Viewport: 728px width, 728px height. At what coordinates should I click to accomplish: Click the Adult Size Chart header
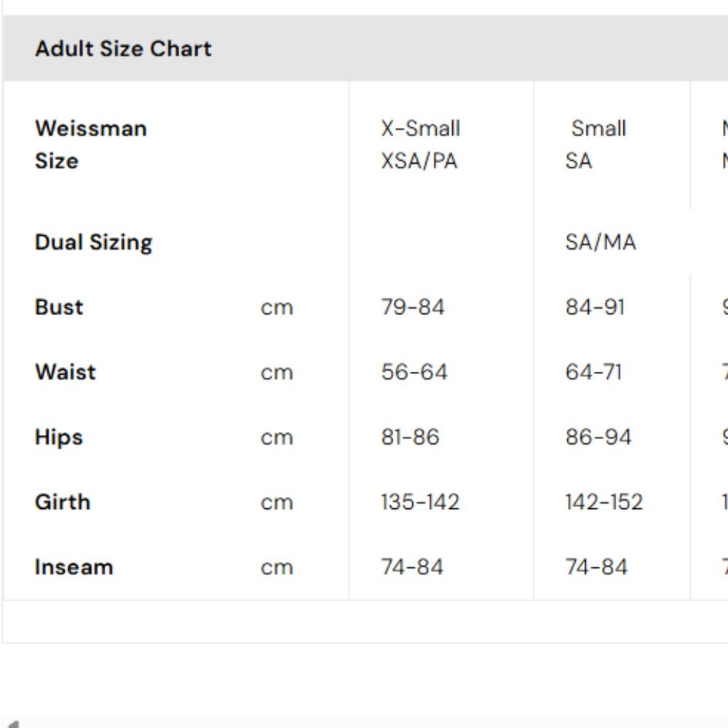point(123,49)
